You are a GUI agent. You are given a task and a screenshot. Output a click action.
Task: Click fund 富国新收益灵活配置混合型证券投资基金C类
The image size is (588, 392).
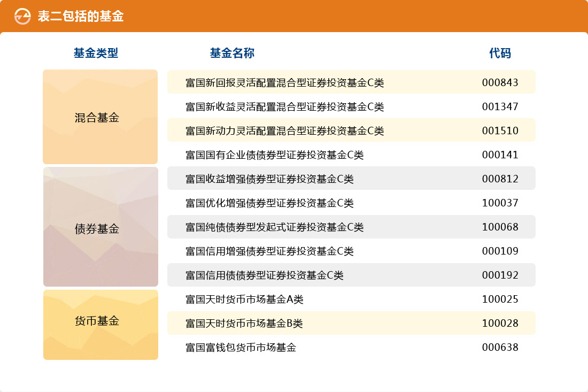284,106
